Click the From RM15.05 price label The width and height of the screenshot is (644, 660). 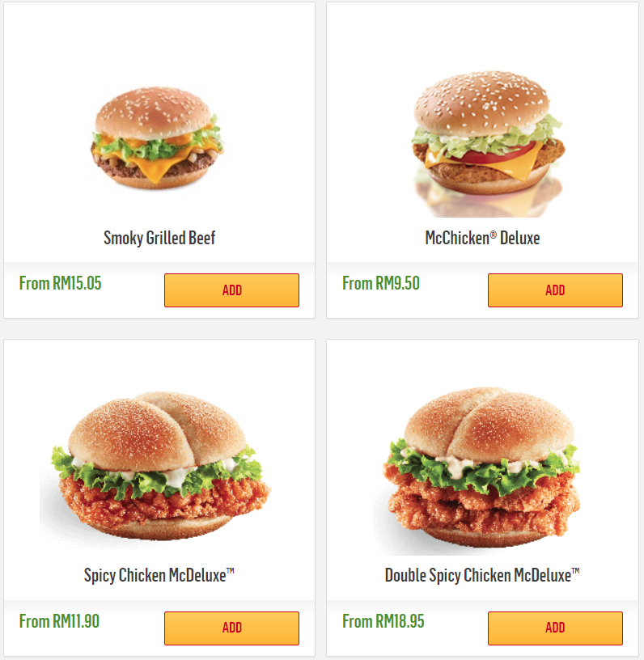60,283
